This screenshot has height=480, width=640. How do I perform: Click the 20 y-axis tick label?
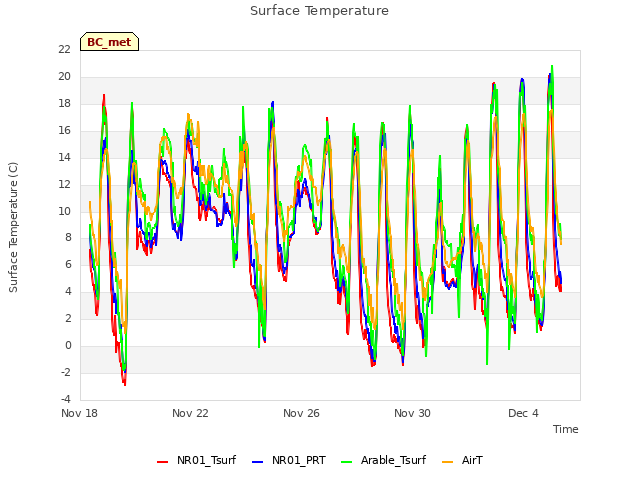(x=64, y=76)
